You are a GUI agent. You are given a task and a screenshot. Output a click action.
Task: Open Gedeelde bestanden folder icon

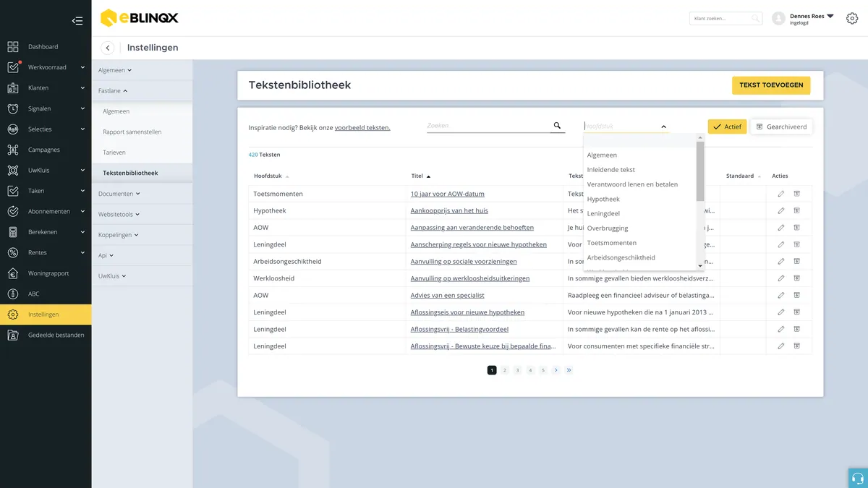[13, 335]
